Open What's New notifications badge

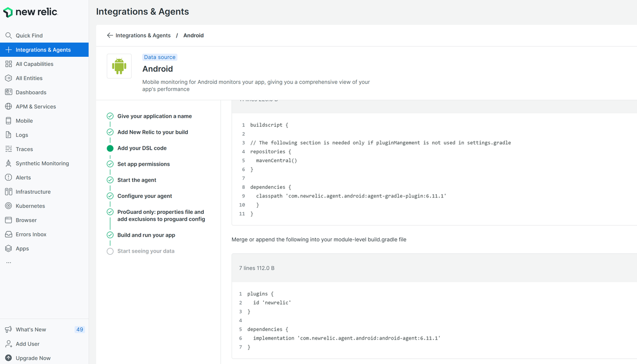tap(80, 330)
